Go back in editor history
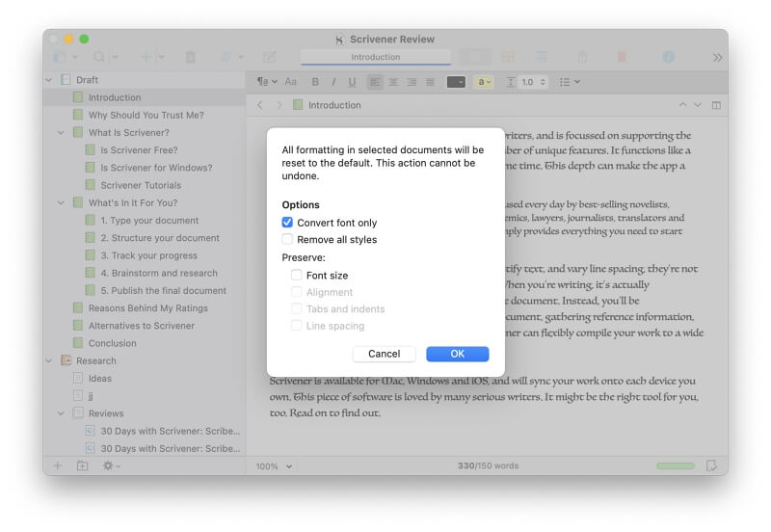This screenshot has height=532, width=771. coord(260,105)
